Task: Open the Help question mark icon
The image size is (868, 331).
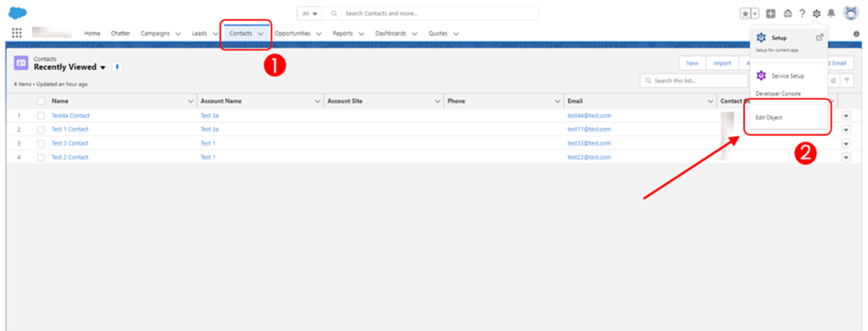Action: 802,14
